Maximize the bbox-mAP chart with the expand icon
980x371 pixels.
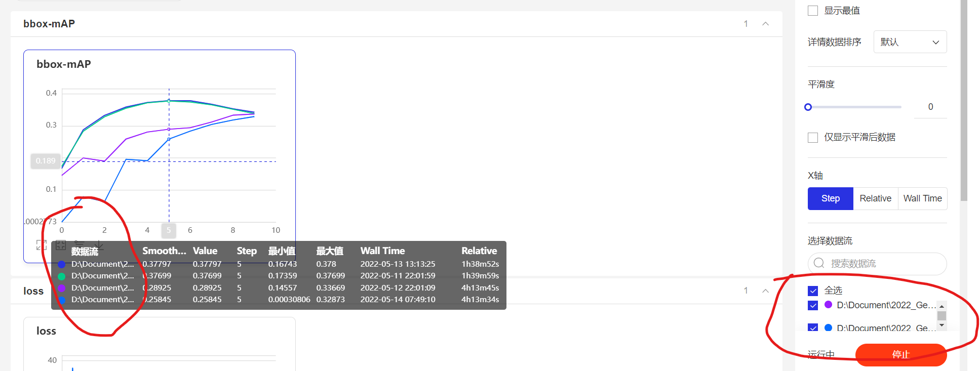point(42,245)
